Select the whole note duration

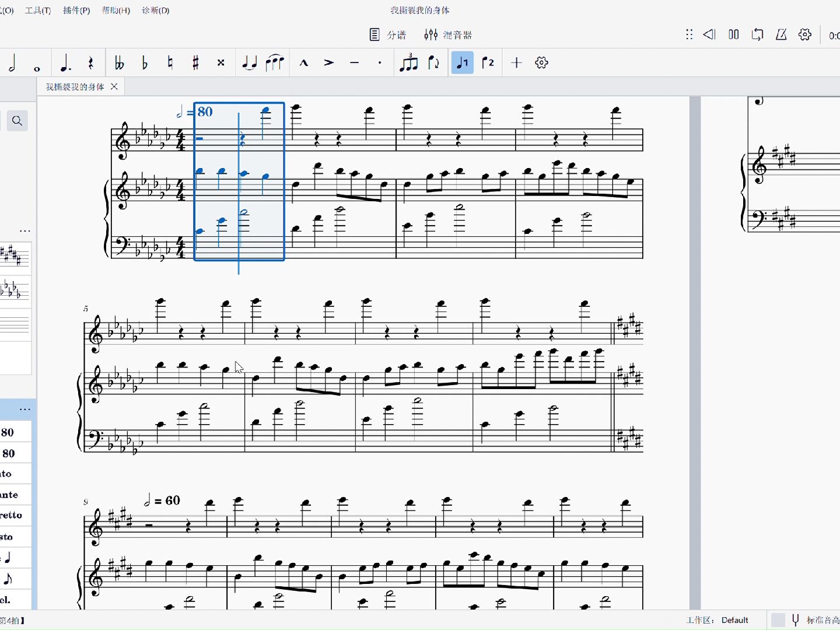point(37,68)
